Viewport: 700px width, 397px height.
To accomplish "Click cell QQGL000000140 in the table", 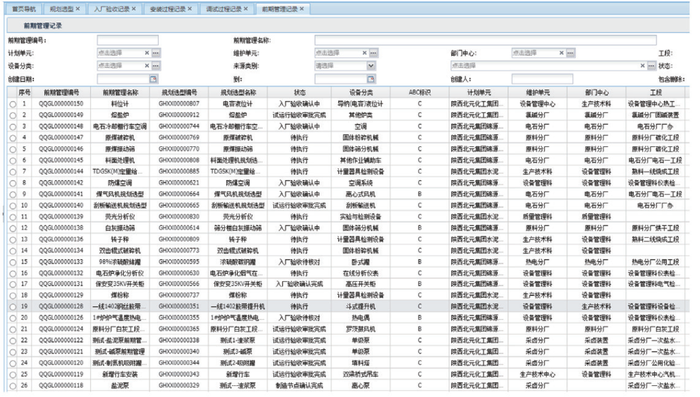I will (61, 205).
